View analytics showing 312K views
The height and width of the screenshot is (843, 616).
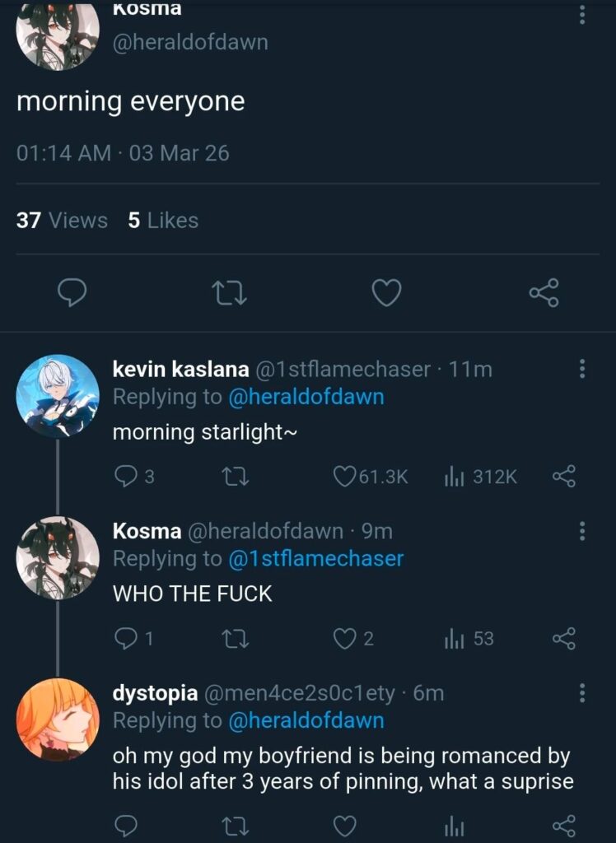(453, 476)
